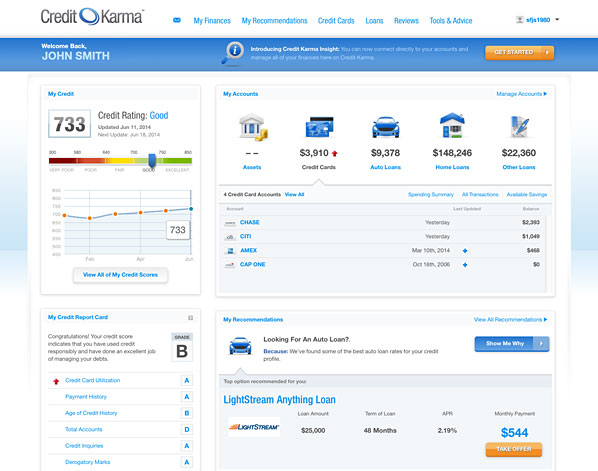This screenshot has width=598, height=471.
Task: Click the Auto Loans label link
Action: point(386,167)
